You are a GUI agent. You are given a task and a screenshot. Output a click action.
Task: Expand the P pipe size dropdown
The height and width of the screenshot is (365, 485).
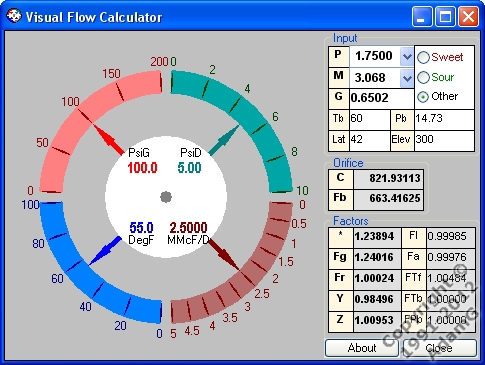pos(407,57)
